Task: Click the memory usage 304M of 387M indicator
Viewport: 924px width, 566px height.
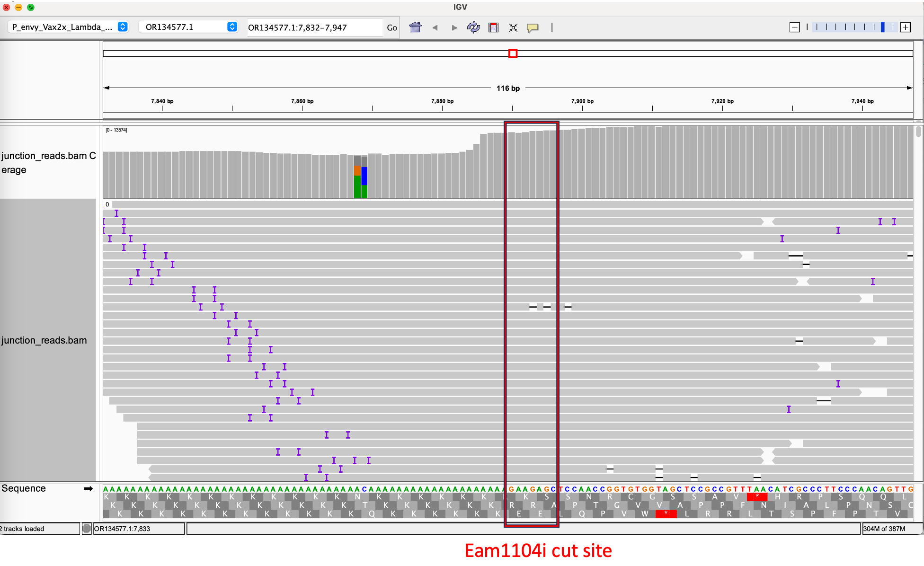Action: pos(884,529)
